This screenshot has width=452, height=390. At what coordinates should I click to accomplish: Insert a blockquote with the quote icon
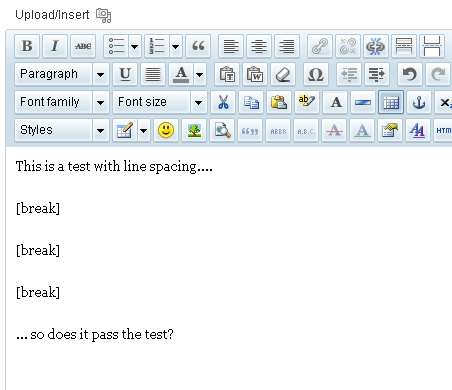pos(198,46)
